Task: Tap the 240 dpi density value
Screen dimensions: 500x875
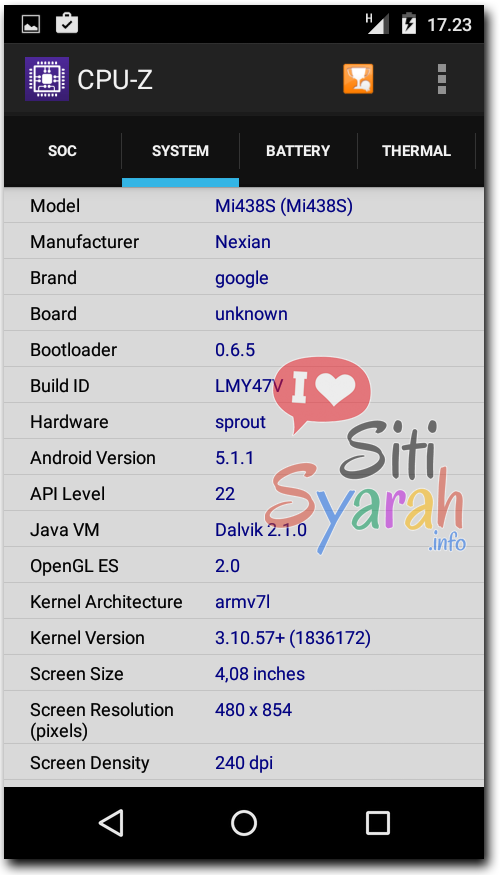Action: [244, 763]
